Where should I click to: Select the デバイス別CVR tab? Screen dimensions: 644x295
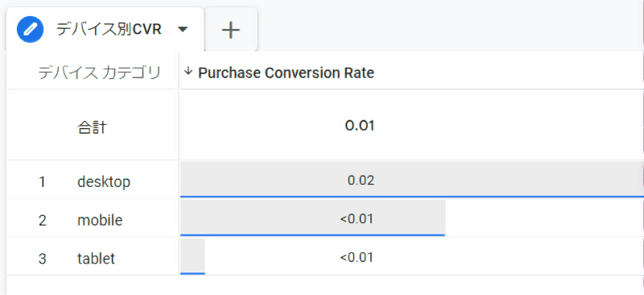(x=105, y=29)
